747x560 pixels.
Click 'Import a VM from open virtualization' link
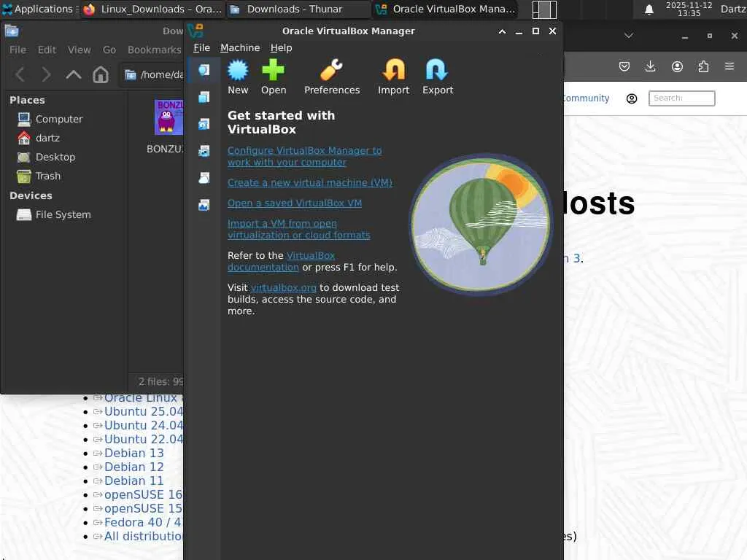click(298, 229)
